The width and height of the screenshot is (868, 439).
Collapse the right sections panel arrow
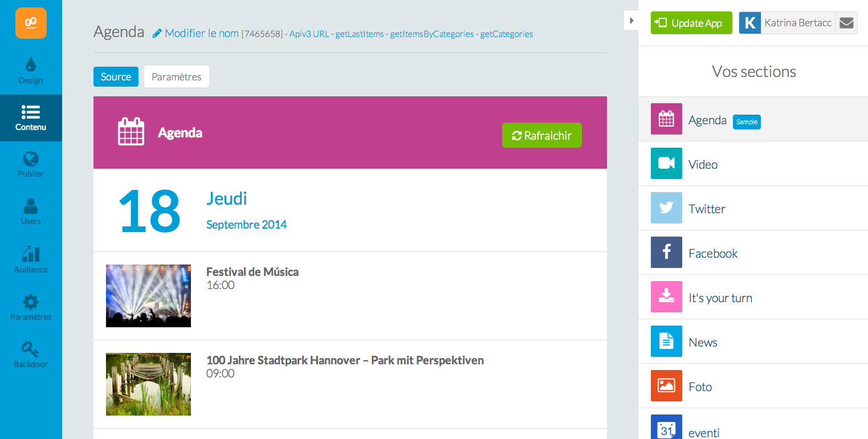point(631,21)
